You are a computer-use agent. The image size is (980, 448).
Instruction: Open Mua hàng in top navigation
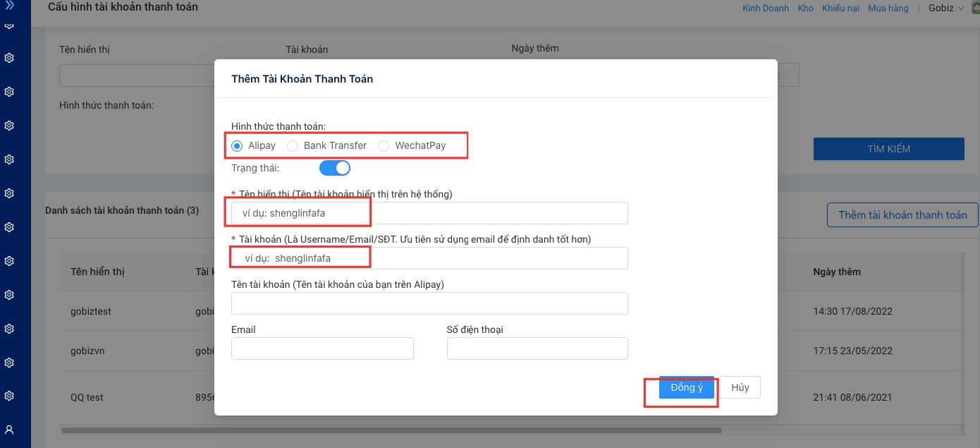tap(888, 8)
